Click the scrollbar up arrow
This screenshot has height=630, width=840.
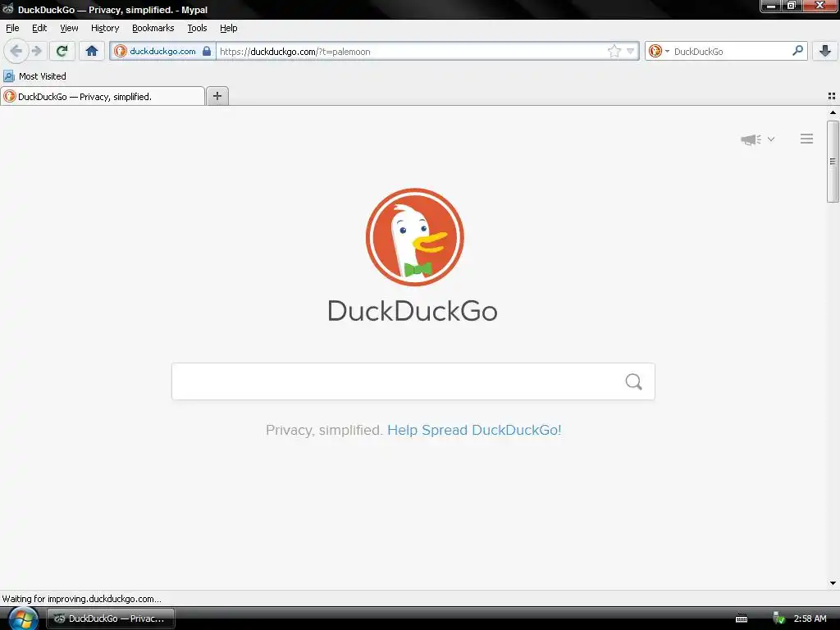coord(833,112)
